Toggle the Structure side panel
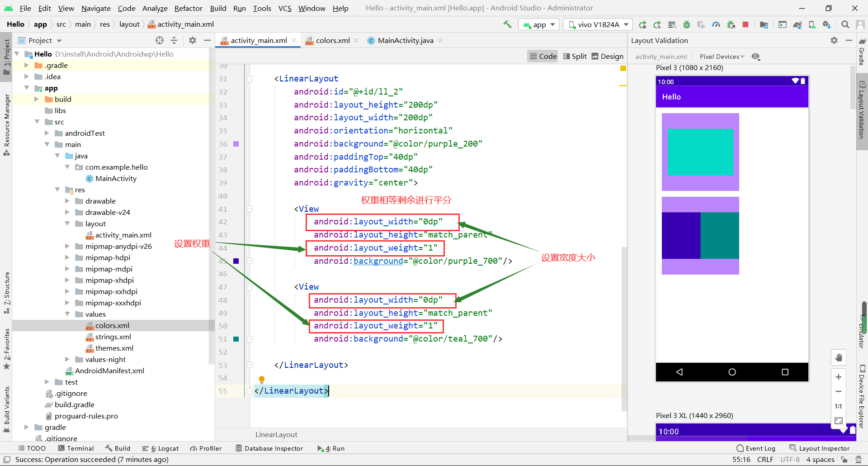Viewport: 868px width, 466px height. pos(6,292)
